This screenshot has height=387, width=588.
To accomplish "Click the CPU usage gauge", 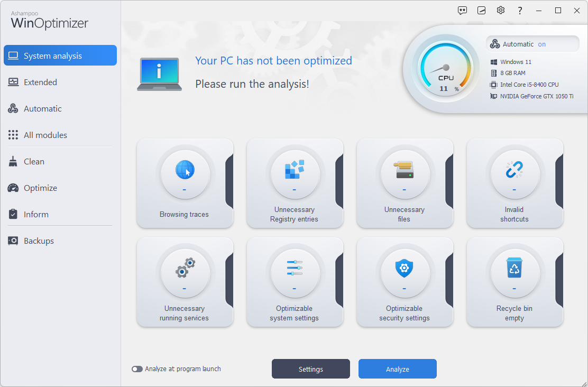I will [x=446, y=69].
